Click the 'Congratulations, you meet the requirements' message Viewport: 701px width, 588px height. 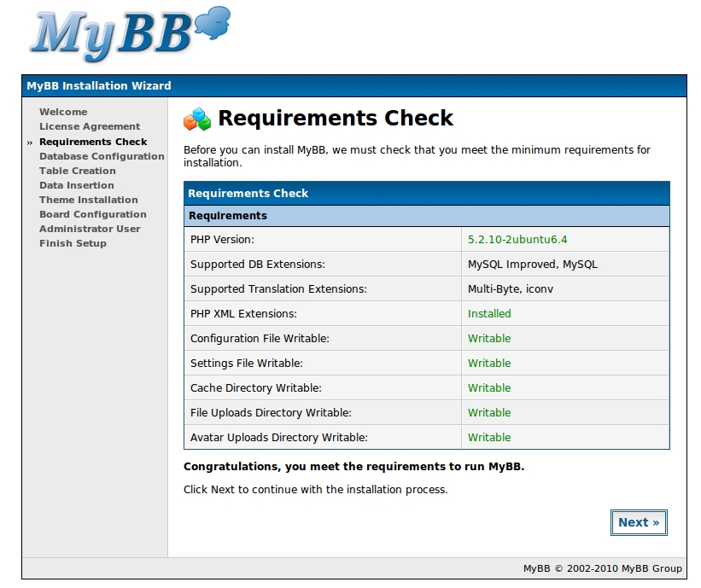[353, 467]
